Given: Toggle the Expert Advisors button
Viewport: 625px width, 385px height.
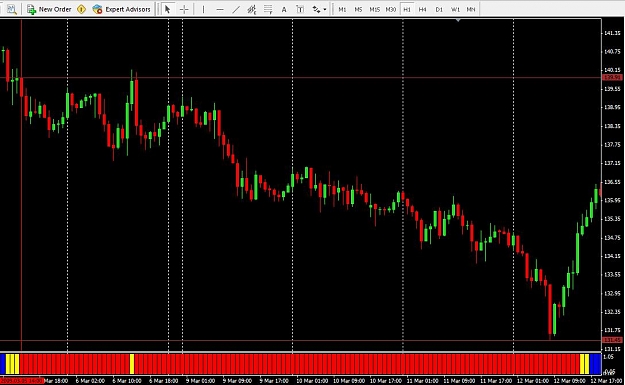Looking at the screenshot, I should point(121,9).
